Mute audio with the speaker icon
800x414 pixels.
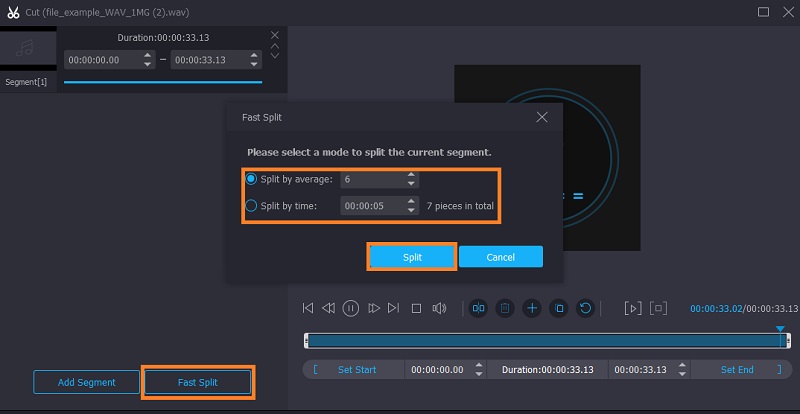[x=439, y=308]
